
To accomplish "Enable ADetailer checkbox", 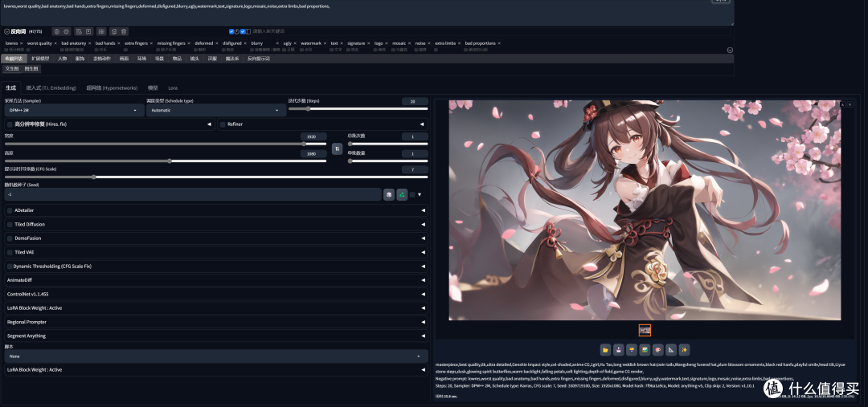I will [10, 210].
